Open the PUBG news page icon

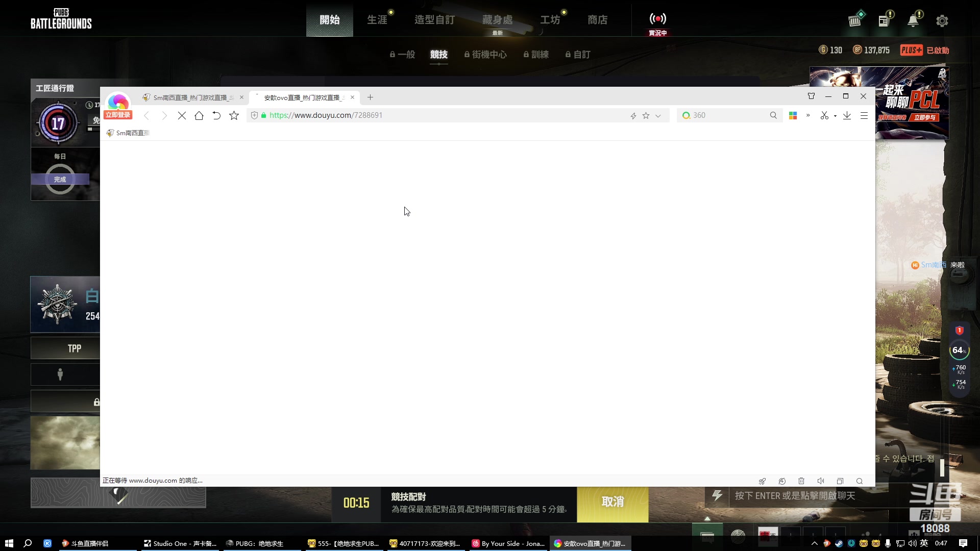click(x=885, y=20)
